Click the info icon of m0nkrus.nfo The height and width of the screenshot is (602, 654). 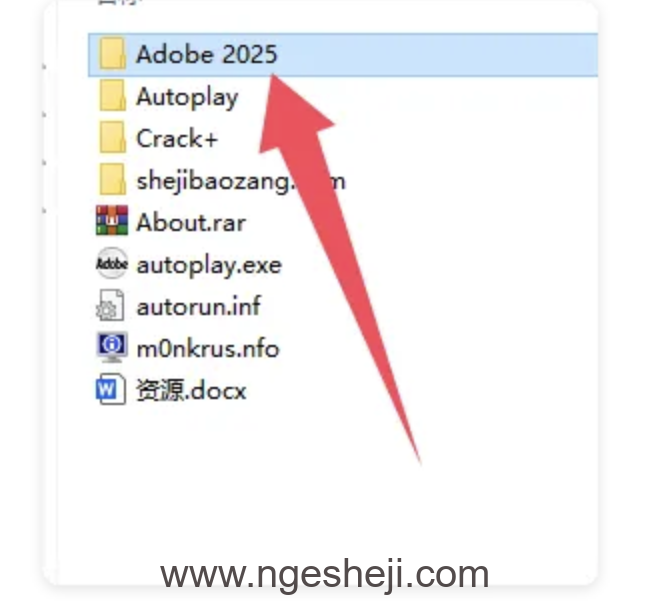point(112,347)
